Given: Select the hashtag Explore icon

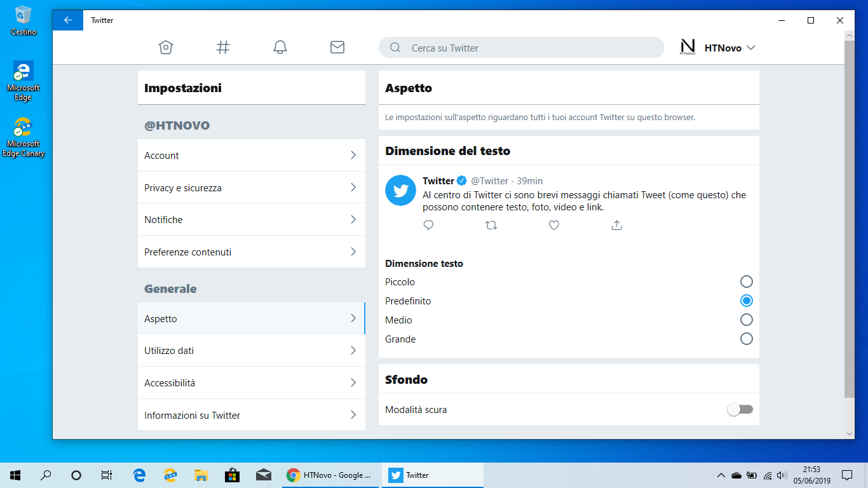Looking at the screenshot, I should [222, 47].
